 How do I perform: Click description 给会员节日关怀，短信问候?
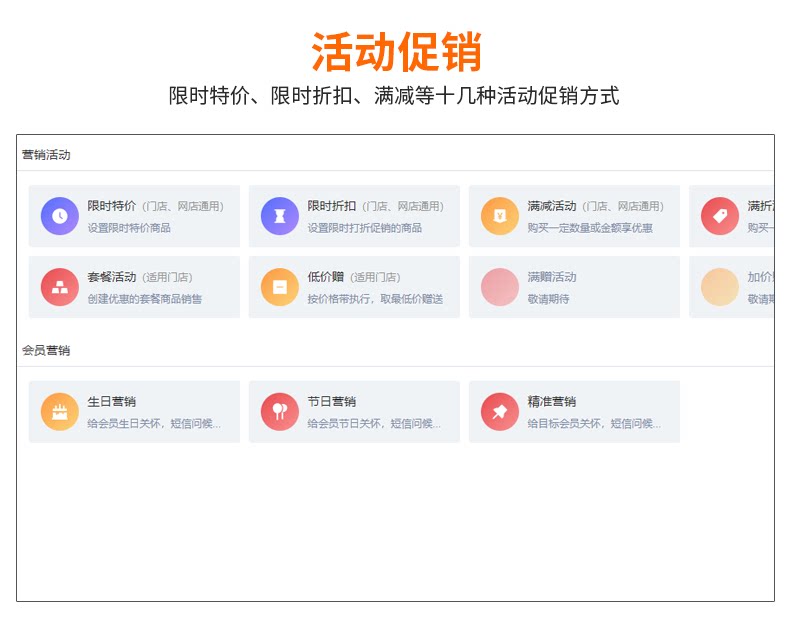(x=374, y=423)
